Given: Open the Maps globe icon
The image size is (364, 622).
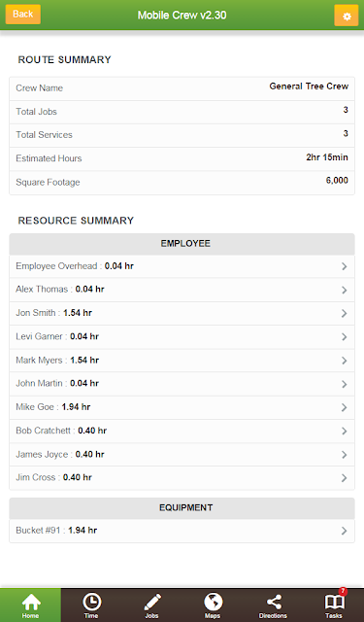Looking at the screenshot, I should (x=213, y=602).
